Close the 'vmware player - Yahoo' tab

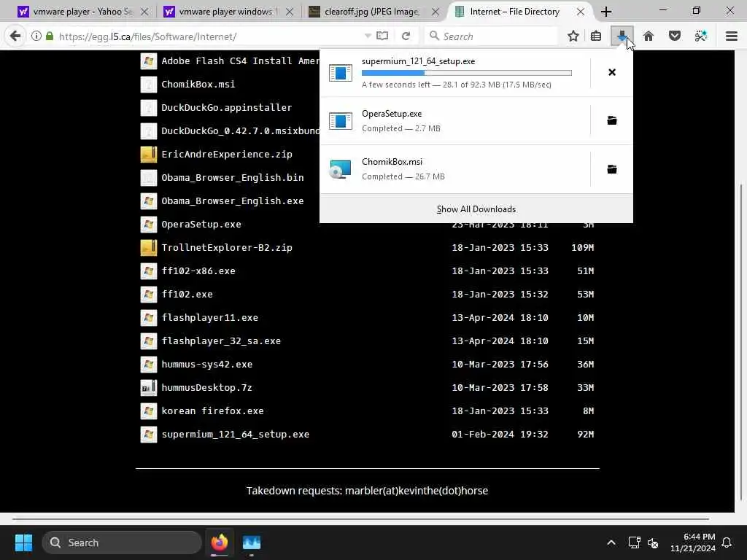(145, 12)
